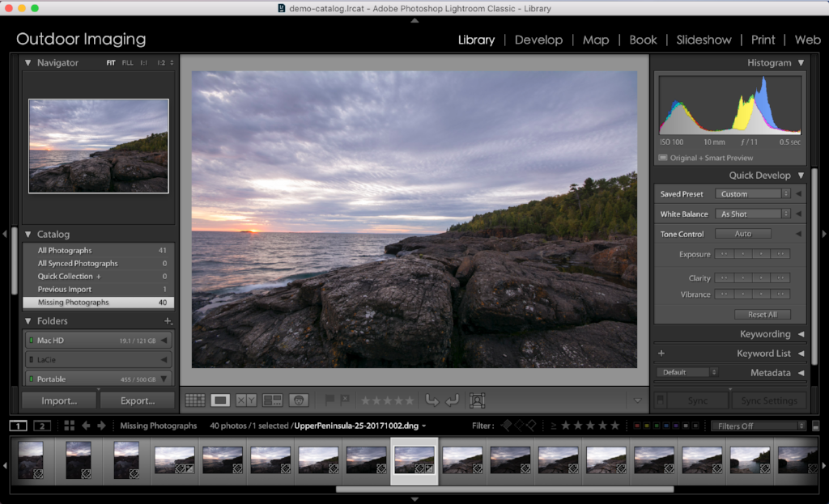Open the Print module
829x504 pixels.
coord(763,40)
